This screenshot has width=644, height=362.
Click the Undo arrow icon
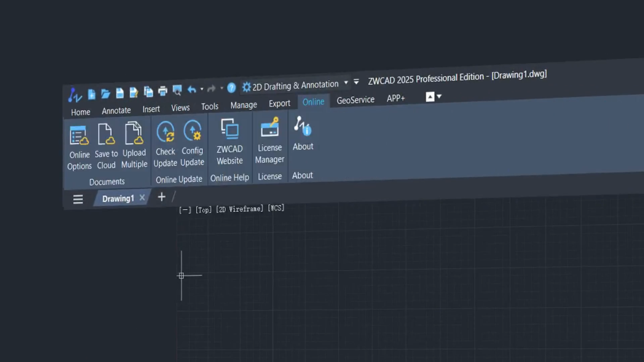coord(192,89)
